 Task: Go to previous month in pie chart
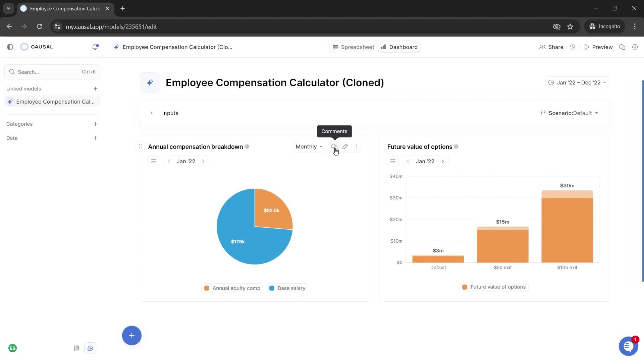tap(169, 162)
